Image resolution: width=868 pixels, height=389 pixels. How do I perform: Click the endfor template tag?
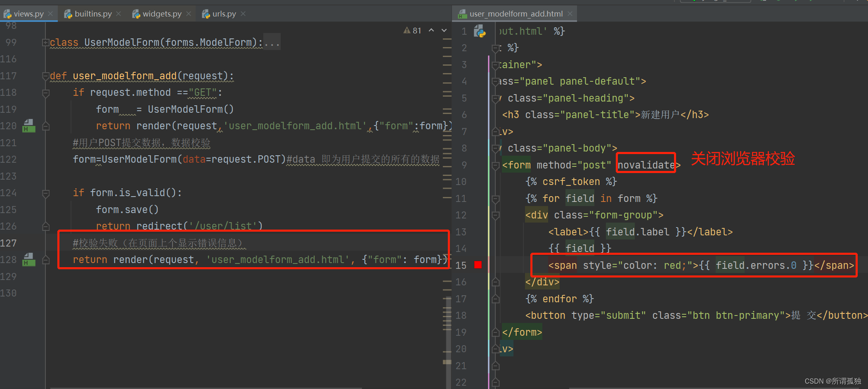[559, 299]
